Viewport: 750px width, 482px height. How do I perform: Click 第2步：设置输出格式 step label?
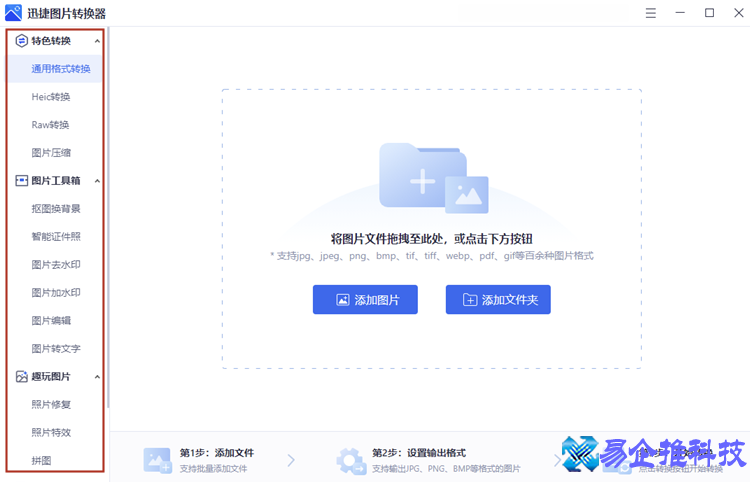tap(419, 452)
